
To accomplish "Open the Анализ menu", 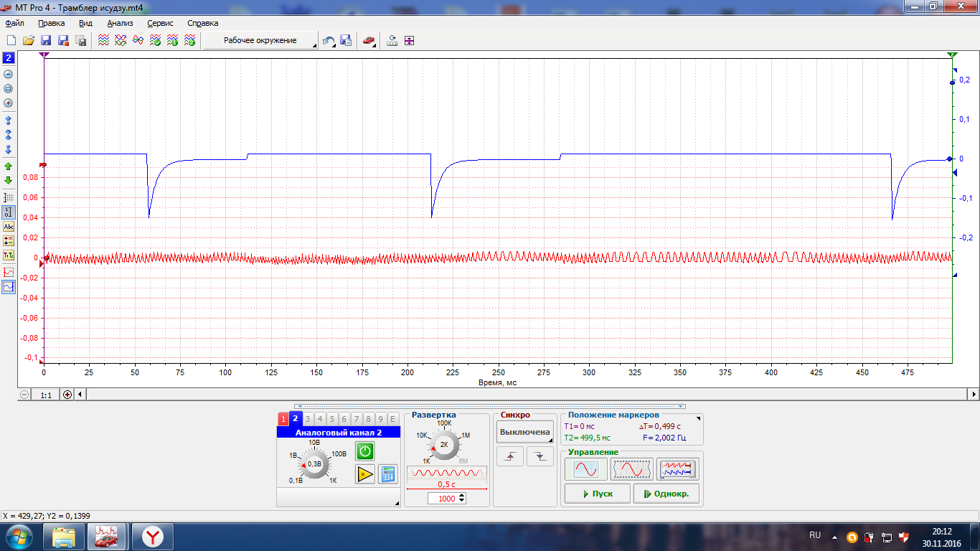I will [121, 23].
